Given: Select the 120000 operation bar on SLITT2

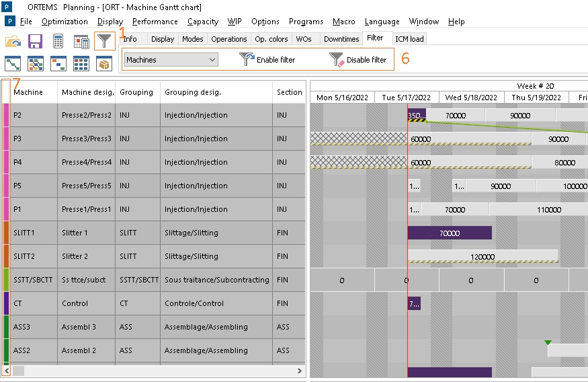Looking at the screenshot, I should click(483, 257).
